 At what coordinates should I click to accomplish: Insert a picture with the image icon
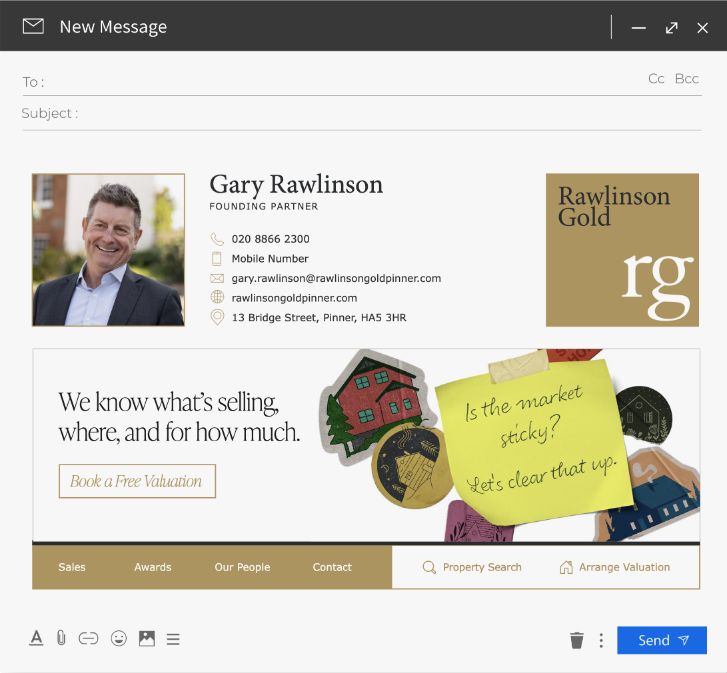tap(147, 639)
